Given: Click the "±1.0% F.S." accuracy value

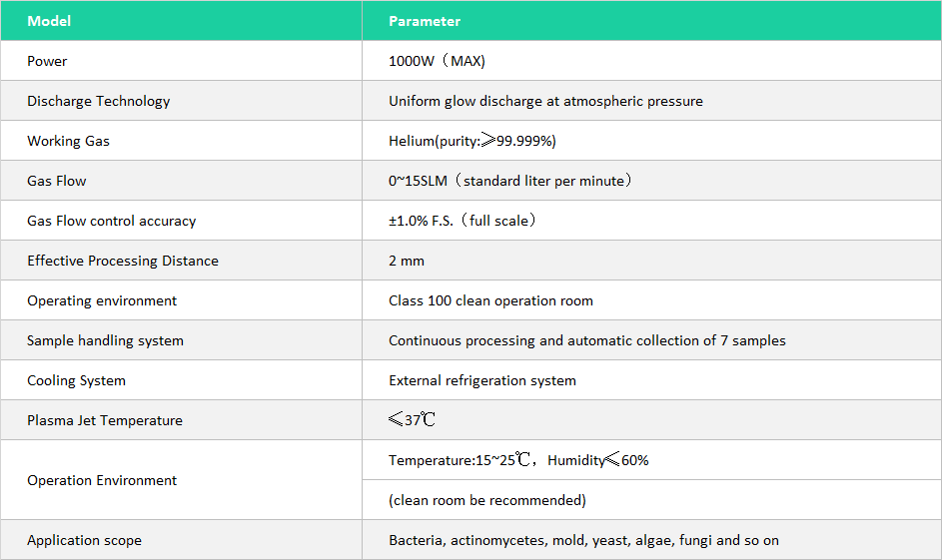Looking at the screenshot, I should (463, 221).
